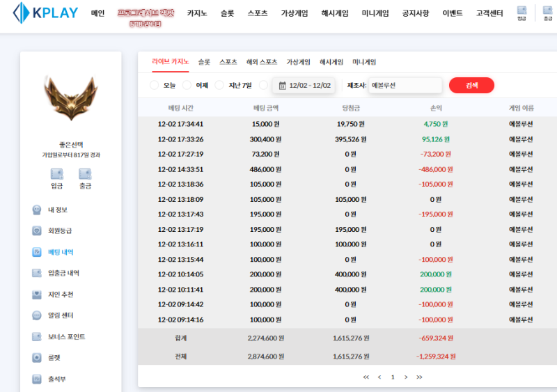Open 공지사항 in top navigation
Viewport: 557px width, 392px height.
coord(416,13)
